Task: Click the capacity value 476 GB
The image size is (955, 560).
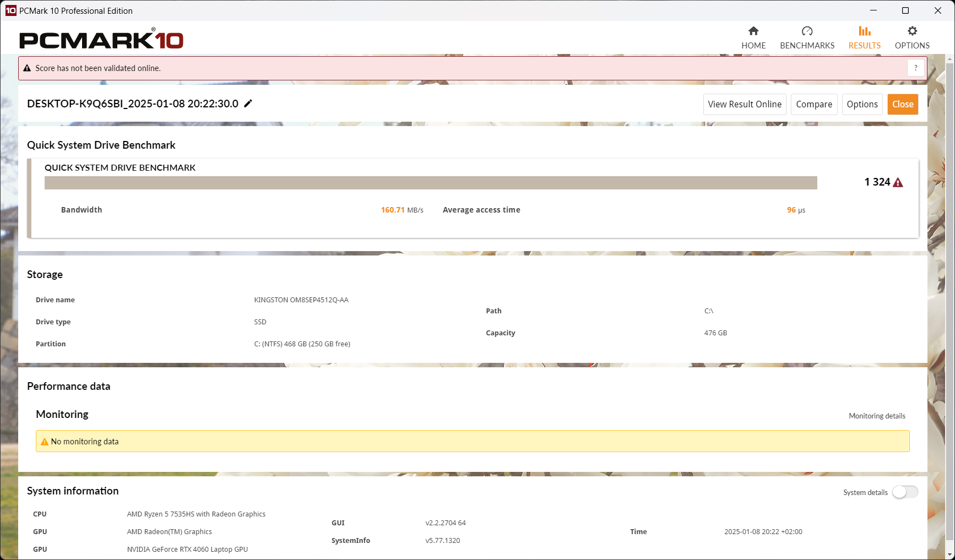Action: (x=715, y=333)
